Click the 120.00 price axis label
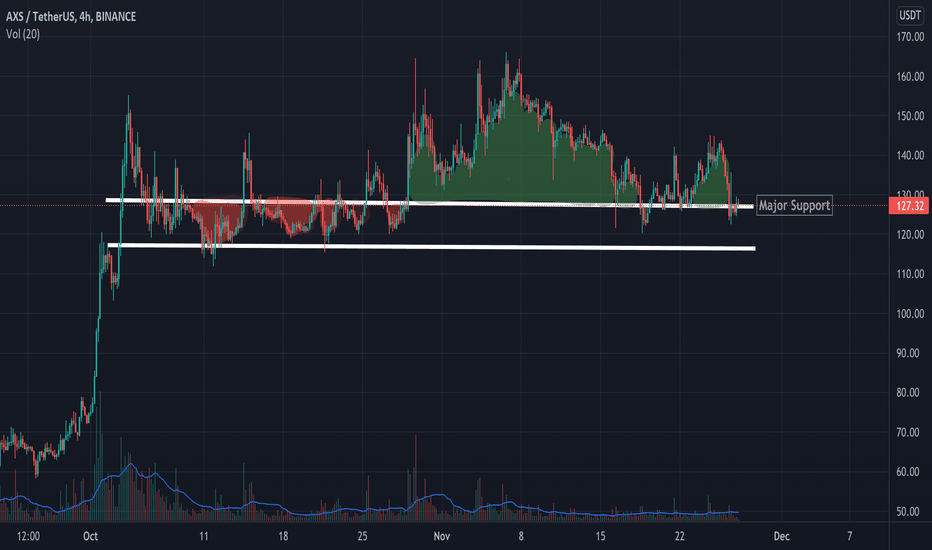Image resolution: width=932 pixels, height=550 pixels. (910, 235)
